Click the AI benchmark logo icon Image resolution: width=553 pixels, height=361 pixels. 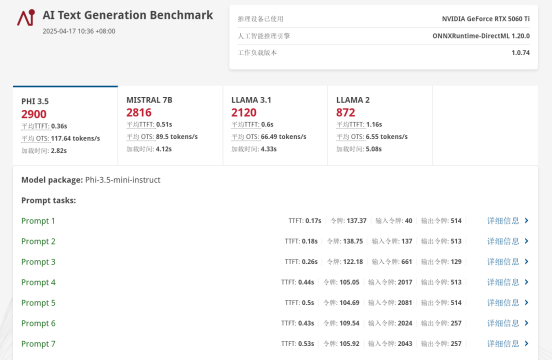click(26, 18)
